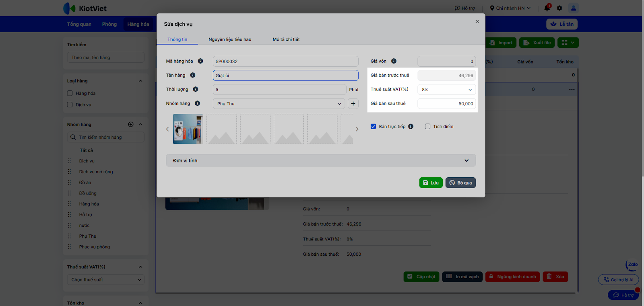
Task: Switch to Mô tả chi tiết tab
Action: click(x=286, y=39)
